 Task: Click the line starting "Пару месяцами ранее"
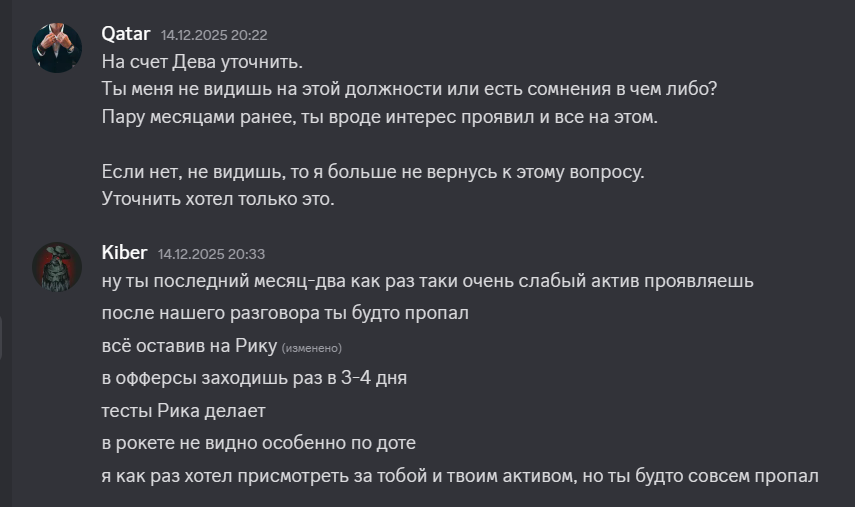pyautogui.click(x=380, y=116)
